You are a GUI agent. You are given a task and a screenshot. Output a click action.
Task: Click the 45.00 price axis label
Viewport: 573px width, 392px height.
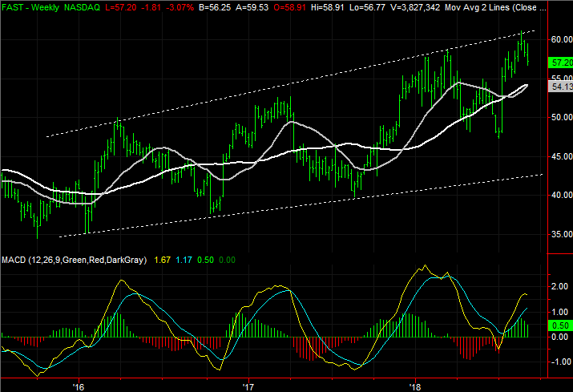pyautogui.click(x=562, y=156)
